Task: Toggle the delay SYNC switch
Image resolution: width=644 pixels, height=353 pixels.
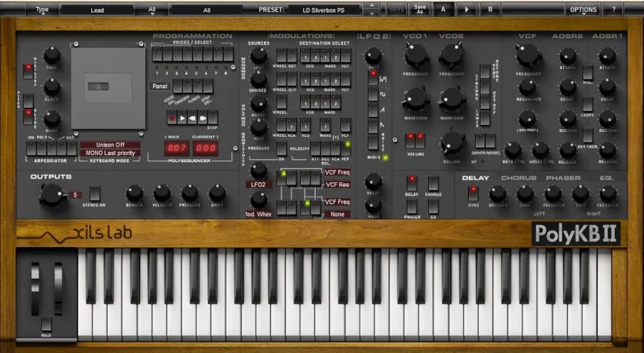Action: (473, 193)
